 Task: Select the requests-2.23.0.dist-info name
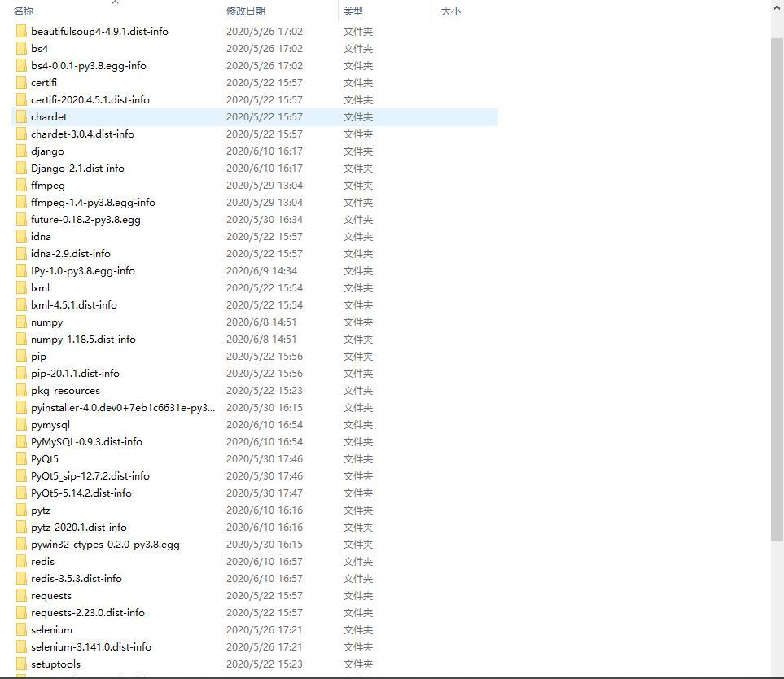87,613
